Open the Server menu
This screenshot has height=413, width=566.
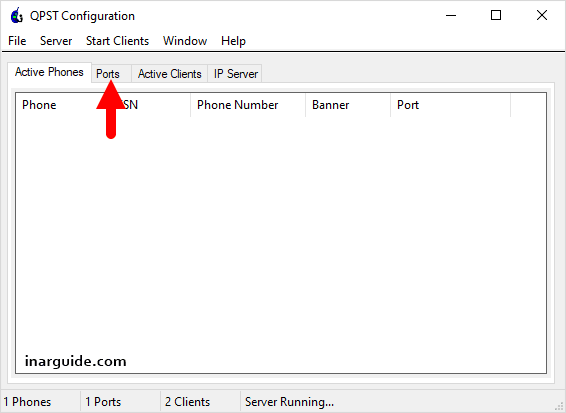pyautogui.click(x=56, y=41)
